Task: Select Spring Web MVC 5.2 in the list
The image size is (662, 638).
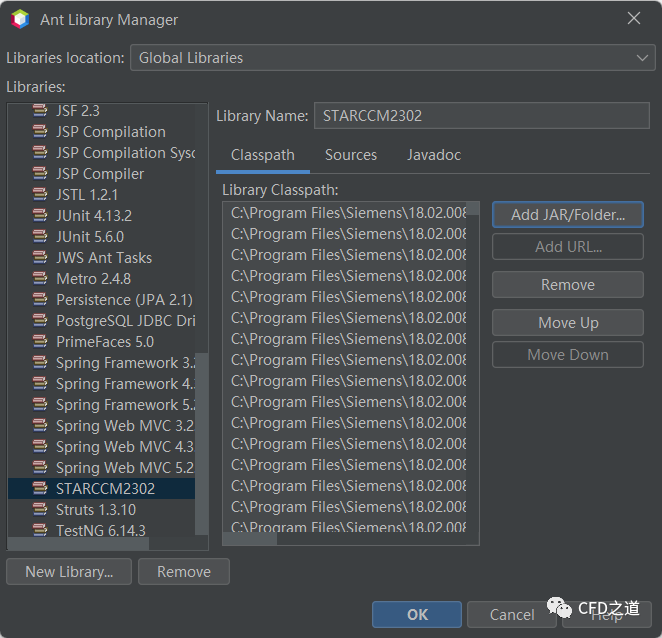Action: pos(124,467)
